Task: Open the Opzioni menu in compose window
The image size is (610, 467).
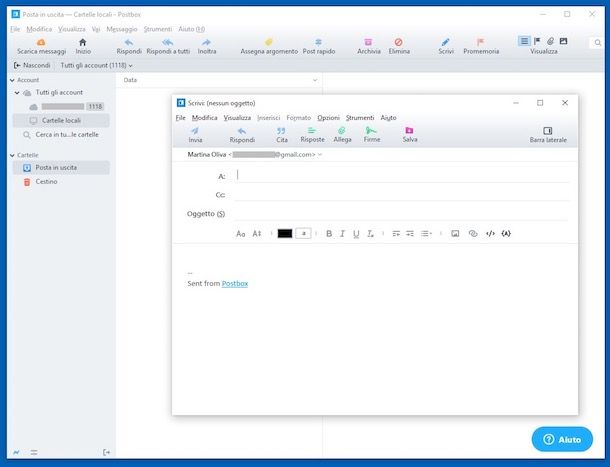Action: [328, 118]
